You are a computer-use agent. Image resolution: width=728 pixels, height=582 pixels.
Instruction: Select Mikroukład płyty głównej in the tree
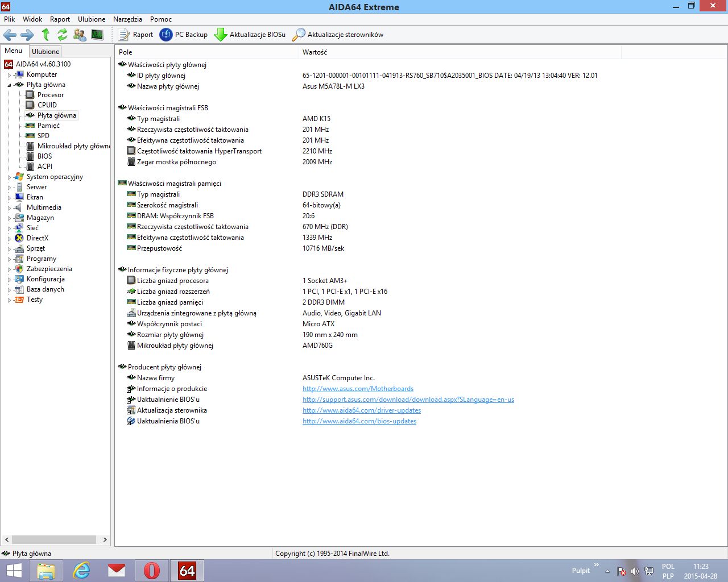(x=74, y=146)
